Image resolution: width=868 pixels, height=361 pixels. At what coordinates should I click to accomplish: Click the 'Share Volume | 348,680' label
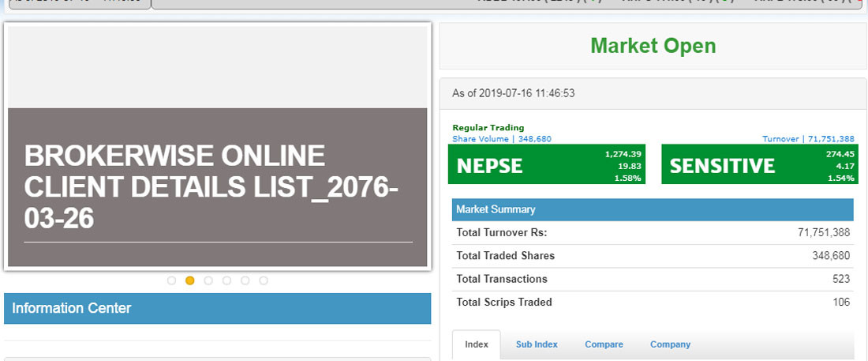[502, 138]
